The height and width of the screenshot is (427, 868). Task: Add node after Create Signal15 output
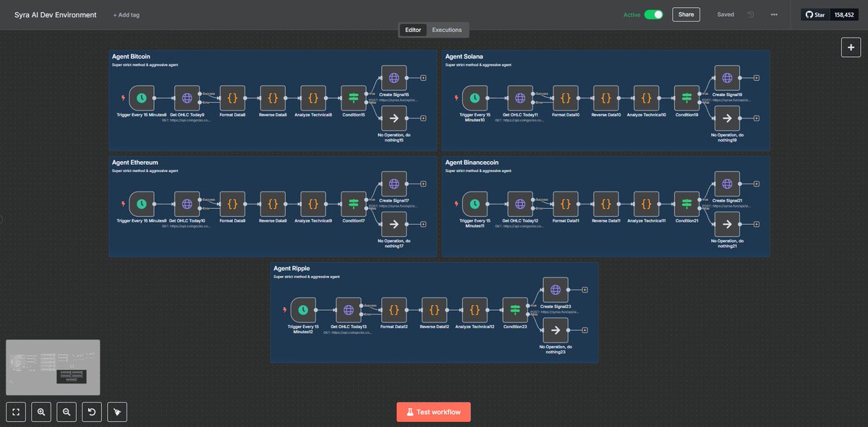point(423,77)
